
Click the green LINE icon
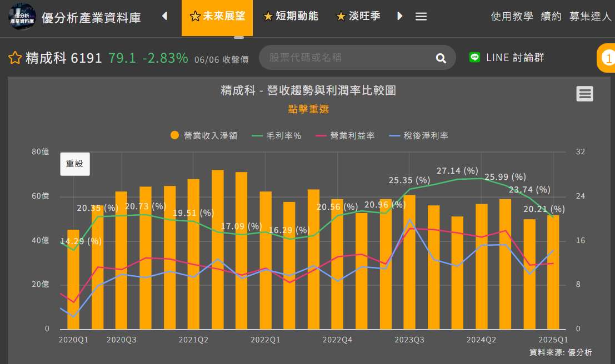474,57
